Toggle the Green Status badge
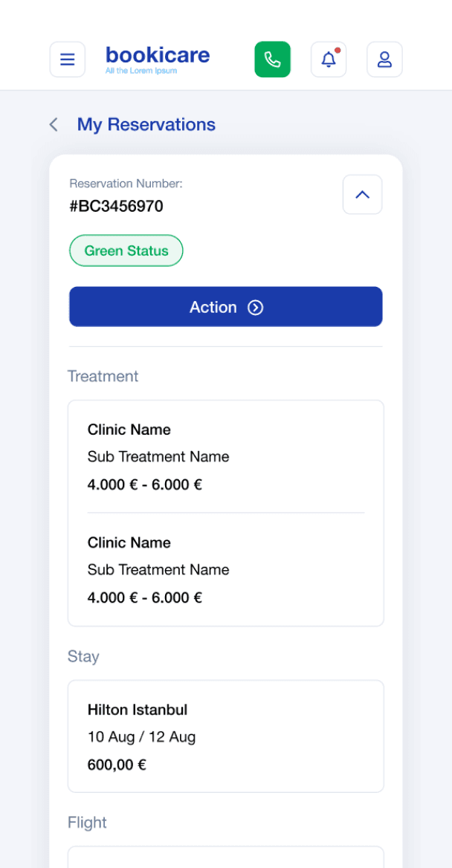The image size is (452, 868). 126,250
